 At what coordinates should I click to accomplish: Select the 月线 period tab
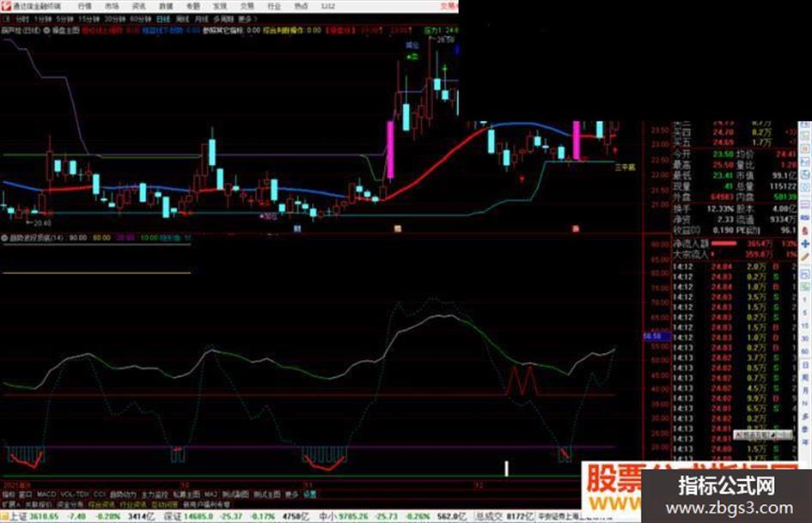(201, 19)
